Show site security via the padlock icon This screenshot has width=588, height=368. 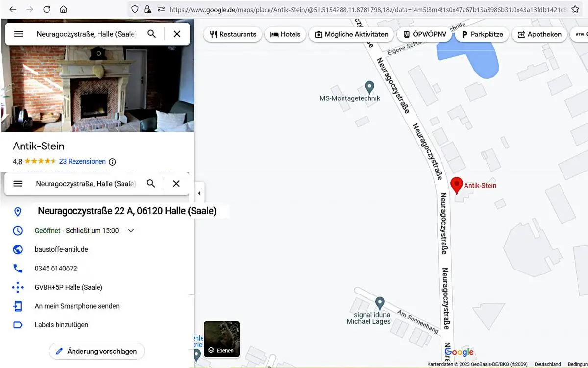(x=147, y=9)
